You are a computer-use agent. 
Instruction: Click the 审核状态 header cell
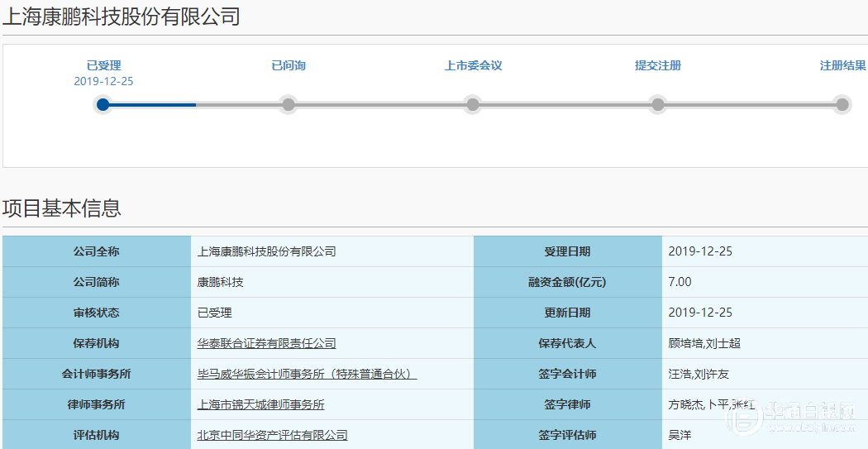[x=97, y=313]
